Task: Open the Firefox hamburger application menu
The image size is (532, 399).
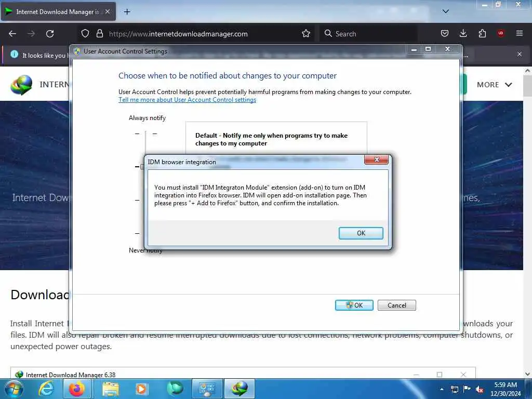Action: coord(519,33)
